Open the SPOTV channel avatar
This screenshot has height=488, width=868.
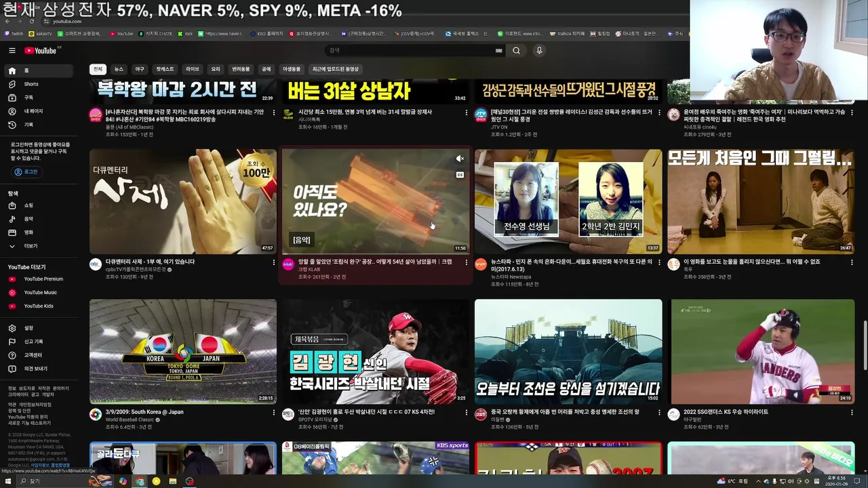point(288,414)
